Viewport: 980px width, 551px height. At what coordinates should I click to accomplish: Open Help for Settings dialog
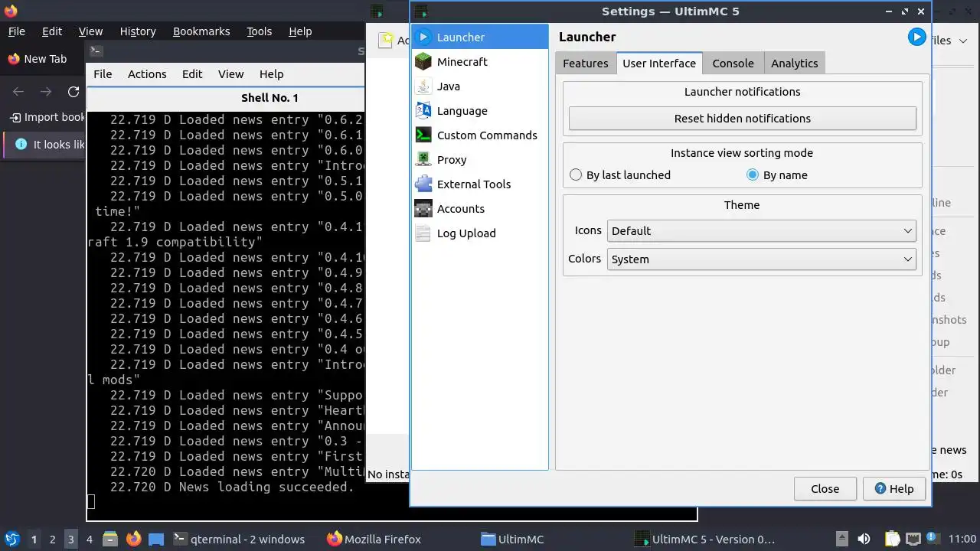(x=894, y=489)
